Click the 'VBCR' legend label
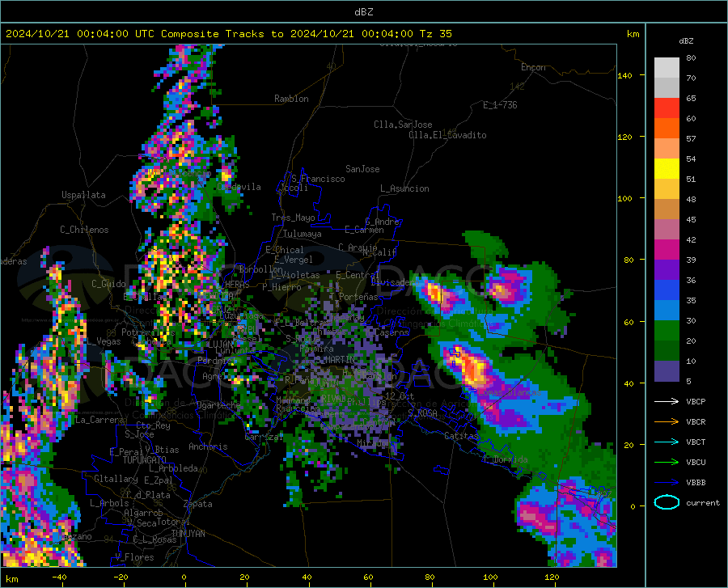Viewport: 728px width, 588px height. (x=696, y=422)
